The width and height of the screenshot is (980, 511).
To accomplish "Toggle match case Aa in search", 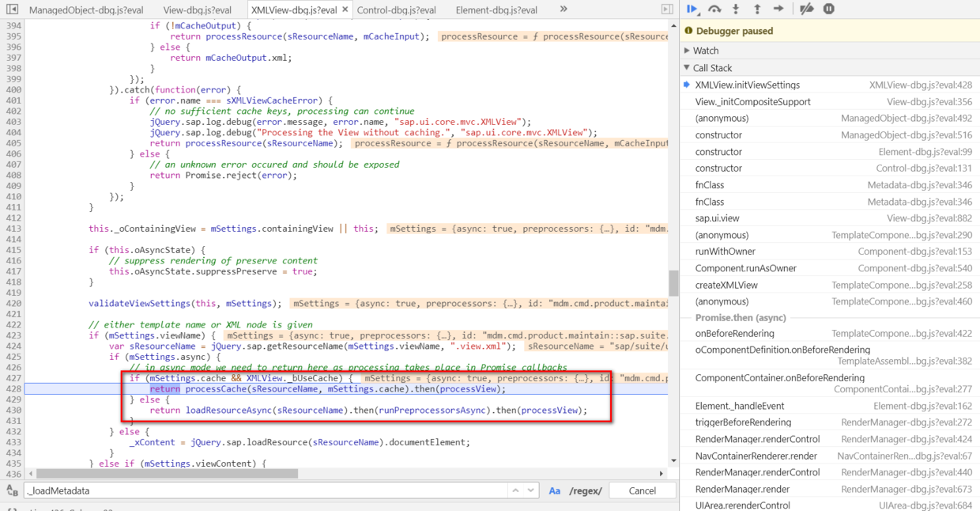I will (x=555, y=490).
